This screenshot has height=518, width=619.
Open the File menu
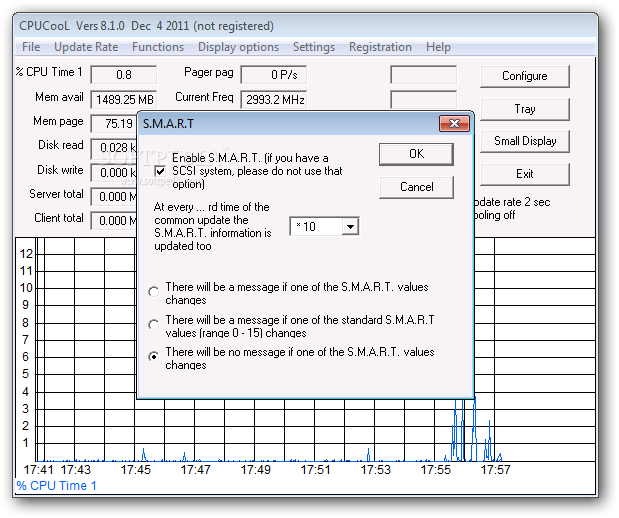pyautogui.click(x=31, y=47)
